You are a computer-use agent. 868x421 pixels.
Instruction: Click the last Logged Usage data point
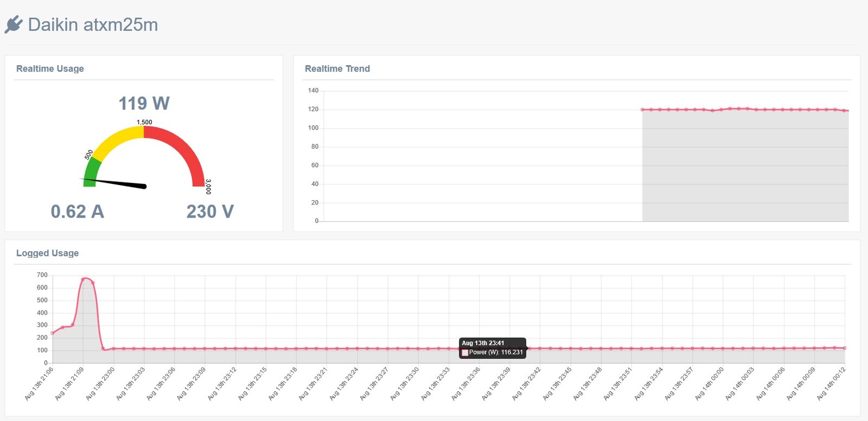point(845,348)
